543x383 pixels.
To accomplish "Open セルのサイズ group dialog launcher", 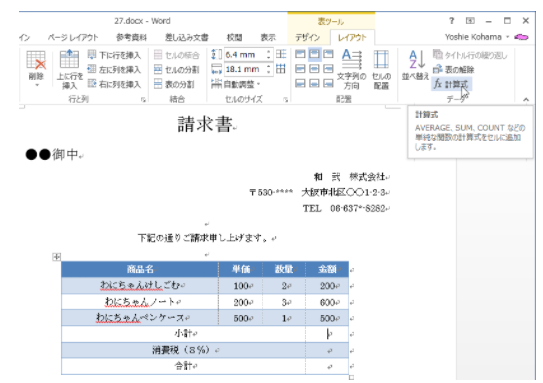I will (x=286, y=100).
